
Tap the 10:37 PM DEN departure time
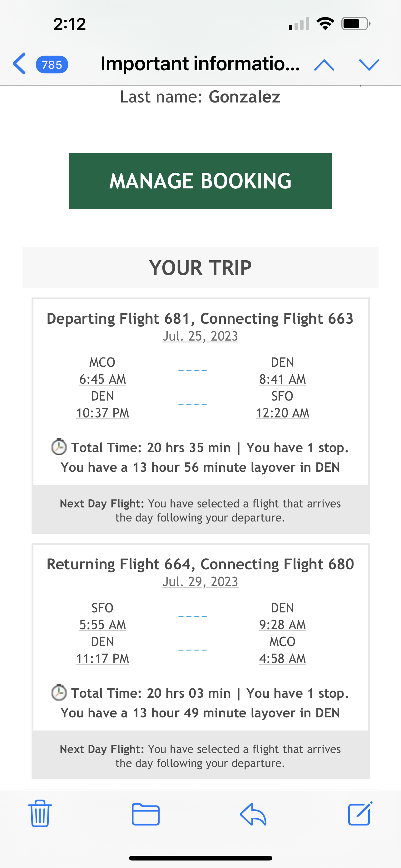point(102,413)
